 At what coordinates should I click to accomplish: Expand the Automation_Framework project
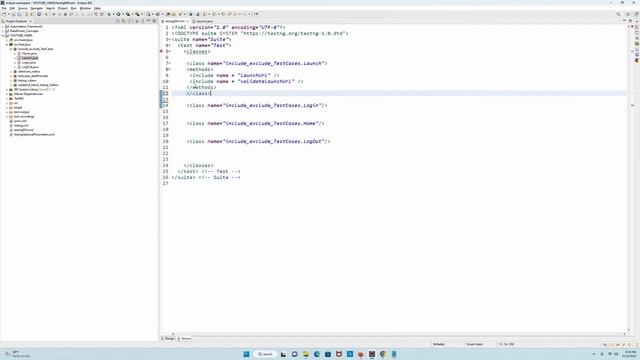pyautogui.click(x=3, y=27)
